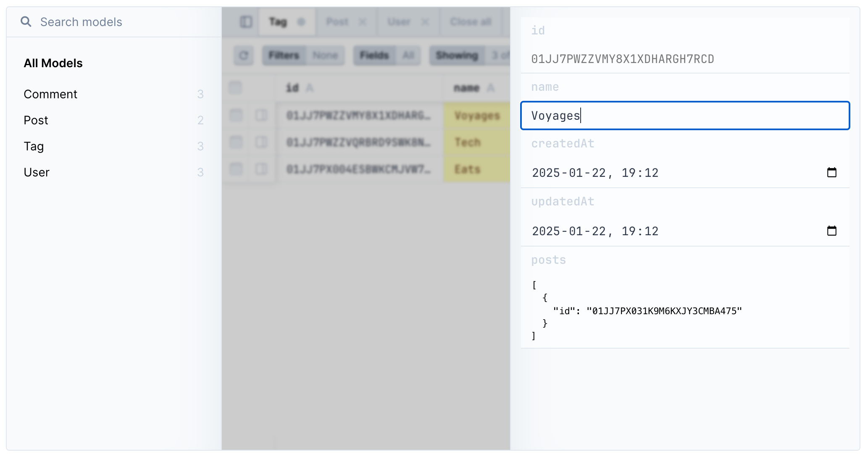Click the Close all button
This screenshot has height=457, width=868.
tap(471, 22)
